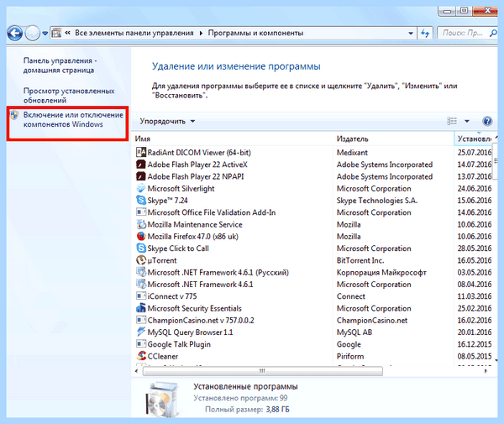Click the greyed Forward navigation arrow
The width and height of the screenshot is (504, 424).
32,33
